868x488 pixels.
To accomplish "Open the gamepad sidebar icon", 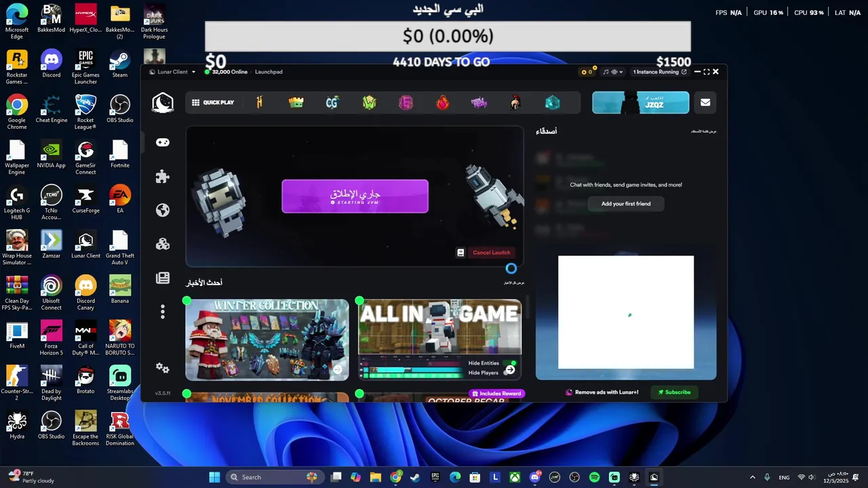I will tap(163, 142).
